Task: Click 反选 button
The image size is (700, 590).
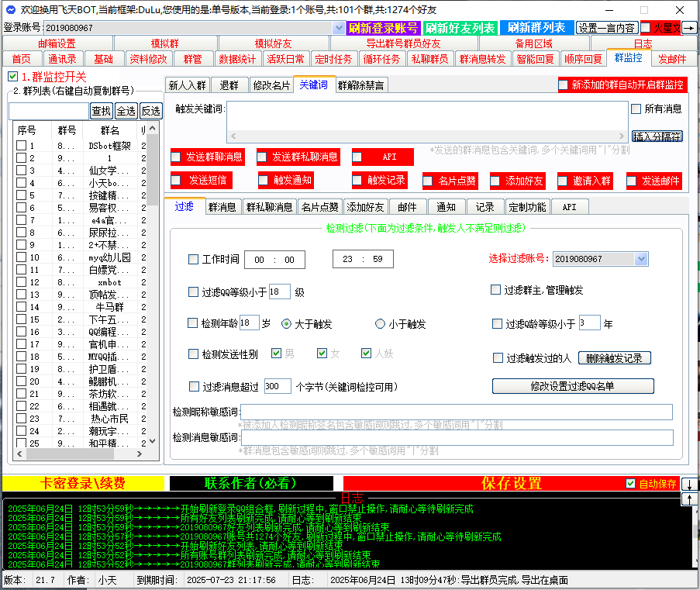Action: point(151,111)
